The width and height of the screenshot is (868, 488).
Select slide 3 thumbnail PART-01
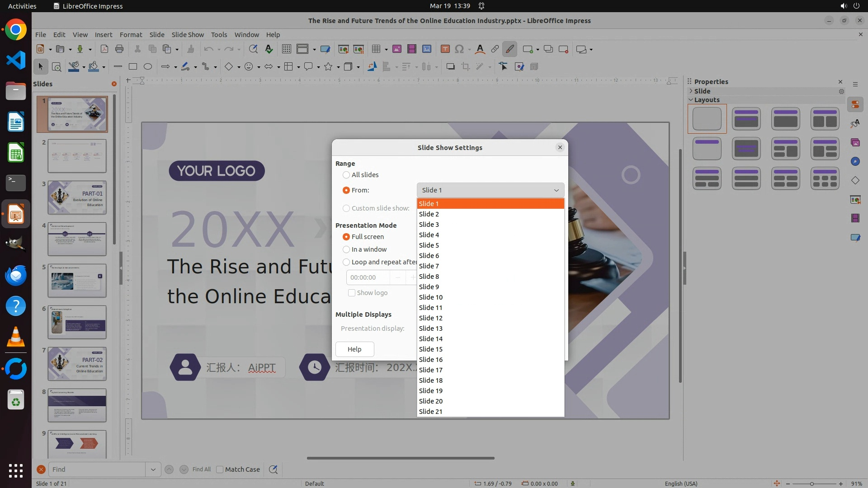point(77,197)
